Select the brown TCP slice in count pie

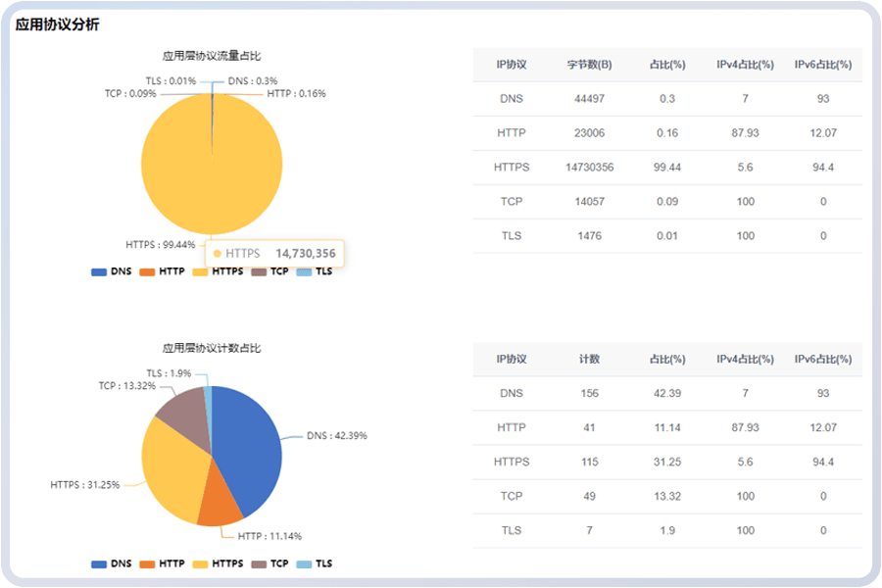pos(181,412)
